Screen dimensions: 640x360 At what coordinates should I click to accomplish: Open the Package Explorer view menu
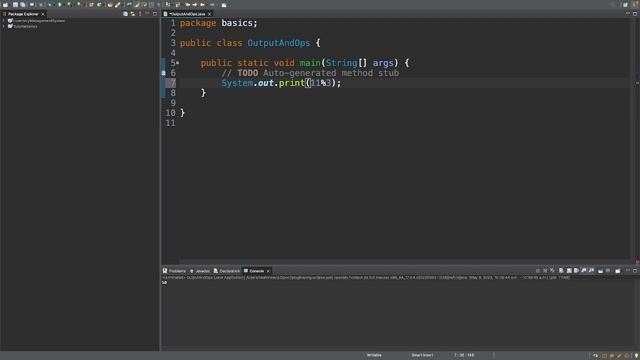(x=140, y=14)
